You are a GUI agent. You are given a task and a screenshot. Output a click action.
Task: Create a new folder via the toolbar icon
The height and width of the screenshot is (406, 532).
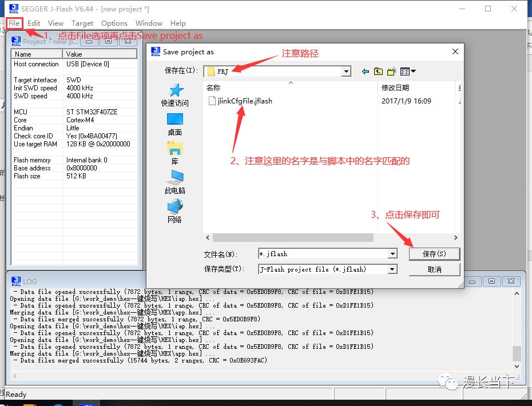[392, 71]
